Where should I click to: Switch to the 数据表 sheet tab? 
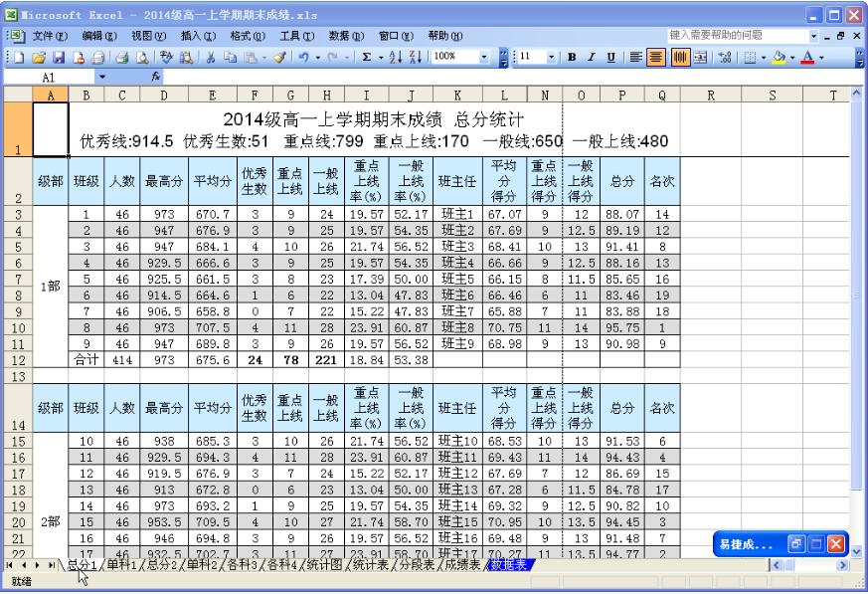(x=509, y=564)
